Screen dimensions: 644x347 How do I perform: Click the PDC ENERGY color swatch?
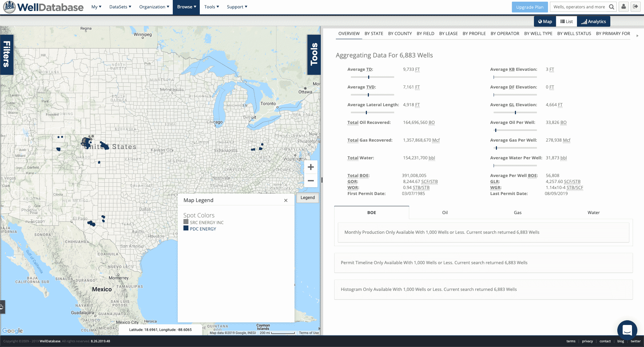point(186,228)
